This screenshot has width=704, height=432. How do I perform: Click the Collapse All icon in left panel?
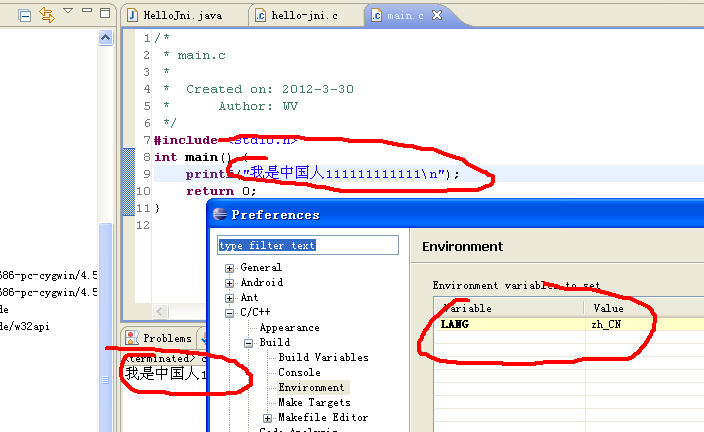click(x=25, y=16)
